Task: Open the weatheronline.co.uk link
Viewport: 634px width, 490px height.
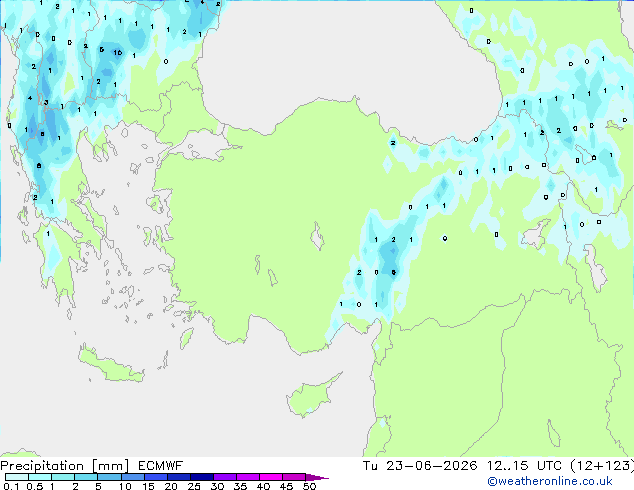Action: coord(550,481)
